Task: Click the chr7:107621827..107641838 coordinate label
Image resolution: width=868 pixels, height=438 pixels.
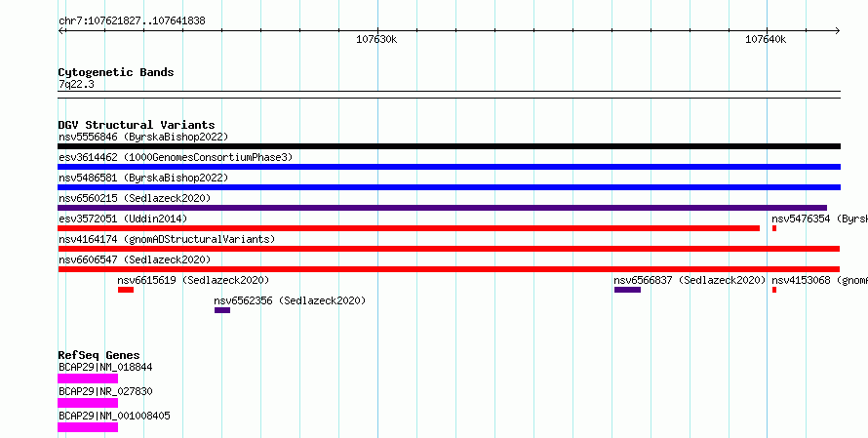Action: tap(132, 21)
